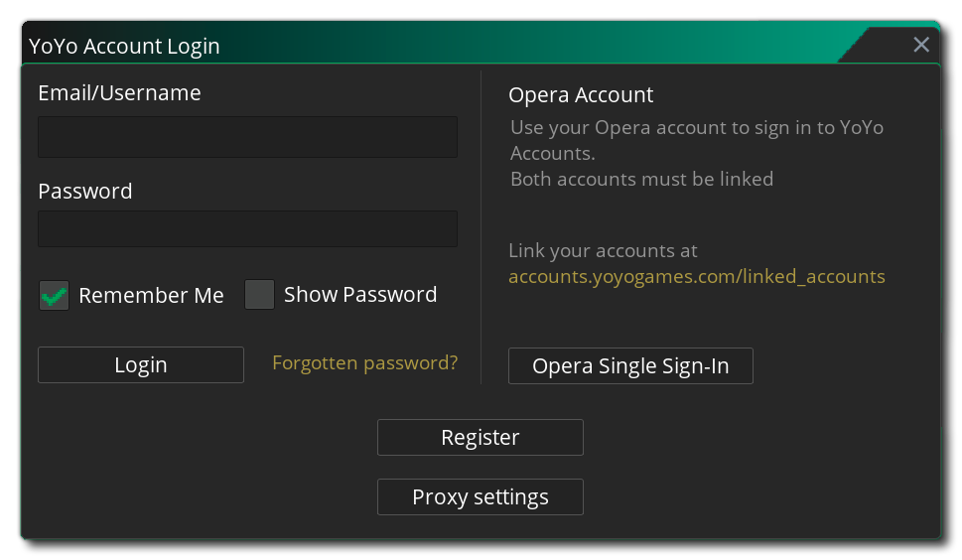This screenshot has height=560, width=962.
Task: Click the Email/Username input field
Action: coord(247,137)
